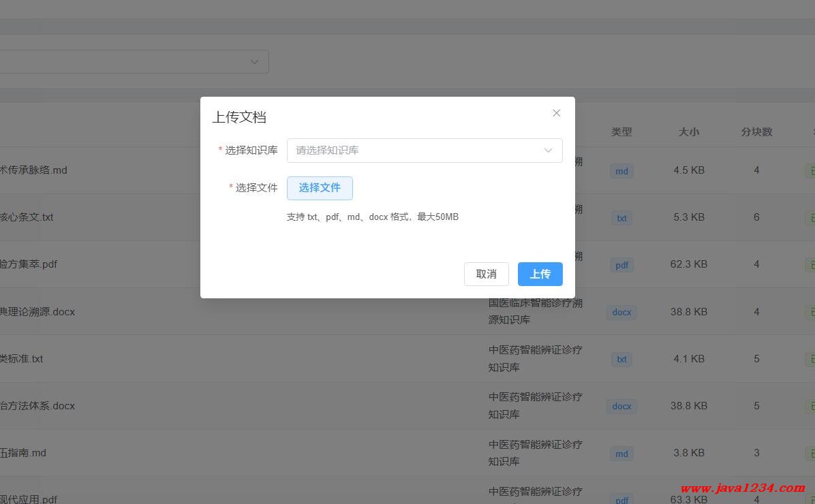Click the 类型 column header
815x504 pixels.
(621, 132)
